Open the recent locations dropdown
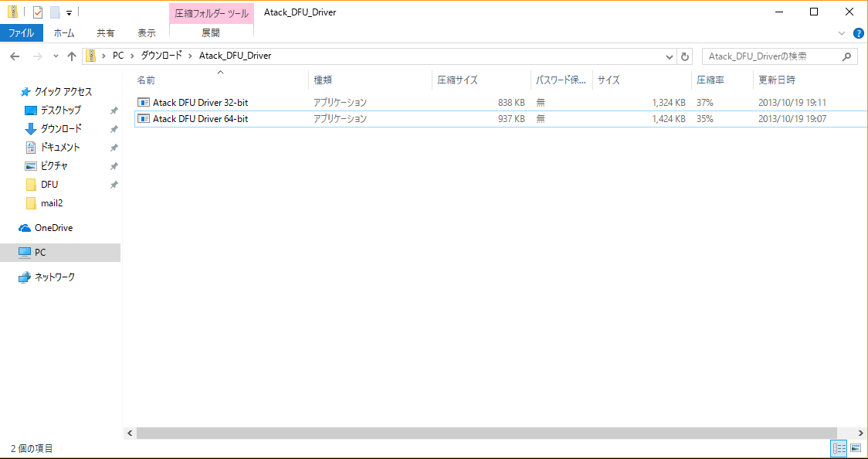Viewport: 868px width, 459px height. coord(56,56)
